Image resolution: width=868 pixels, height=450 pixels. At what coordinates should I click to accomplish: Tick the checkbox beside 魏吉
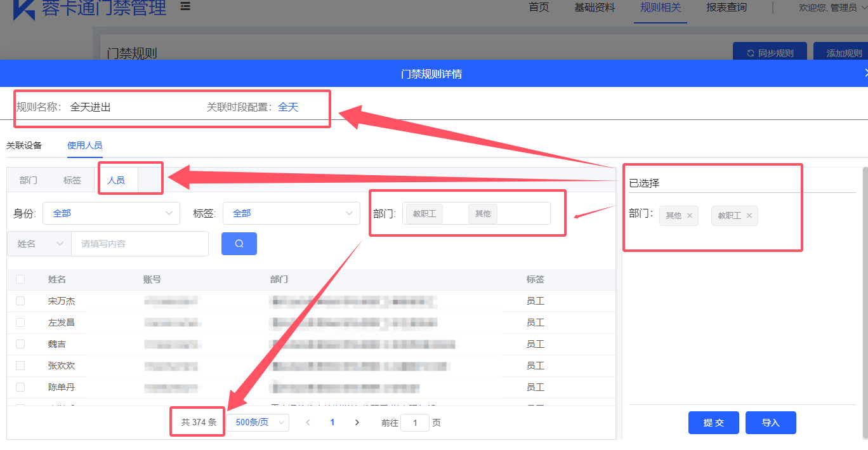pyautogui.click(x=20, y=344)
